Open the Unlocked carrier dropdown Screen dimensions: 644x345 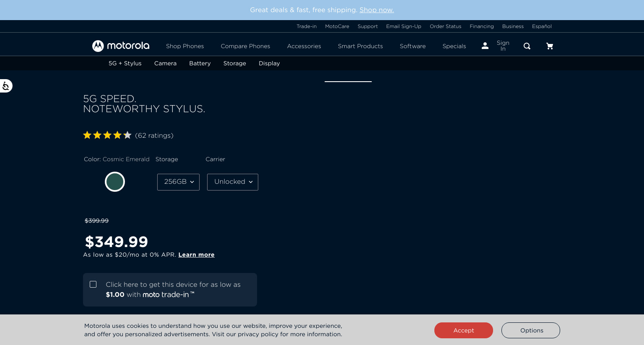click(233, 182)
